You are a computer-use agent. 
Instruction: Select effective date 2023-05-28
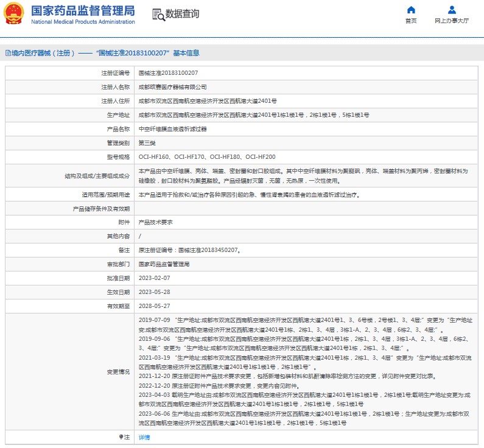click(x=155, y=292)
